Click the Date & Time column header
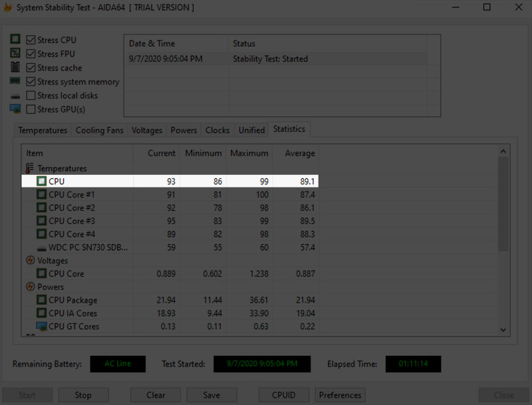The image size is (532, 405). 176,43
